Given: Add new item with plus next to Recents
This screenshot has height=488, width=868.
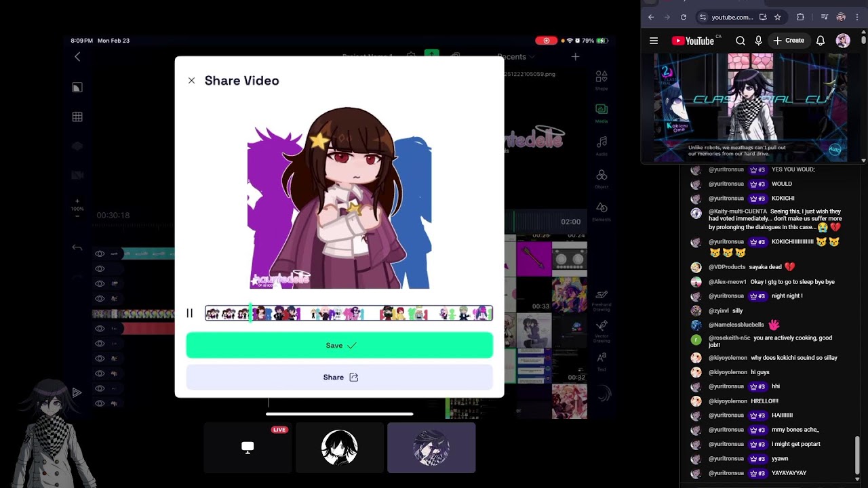Looking at the screenshot, I should click(575, 57).
